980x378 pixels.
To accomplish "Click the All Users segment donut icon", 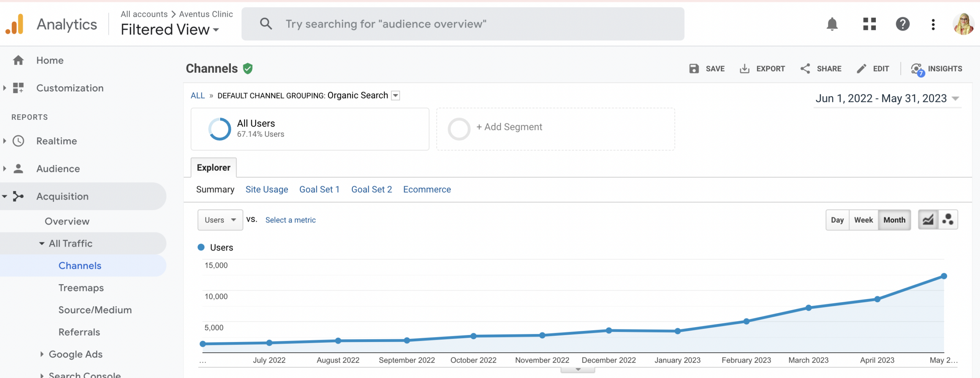I will (x=219, y=129).
